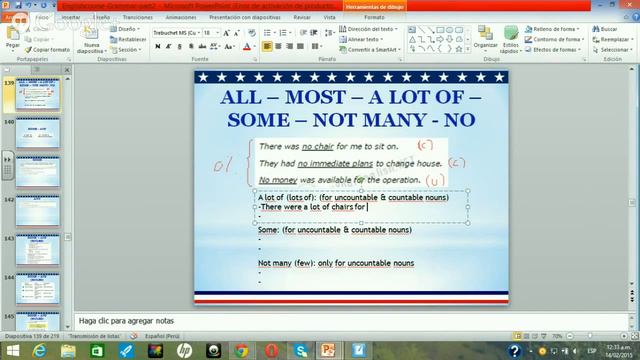Toggle bold (N) formatting
This screenshot has width=640, height=360.
pos(158,47)
